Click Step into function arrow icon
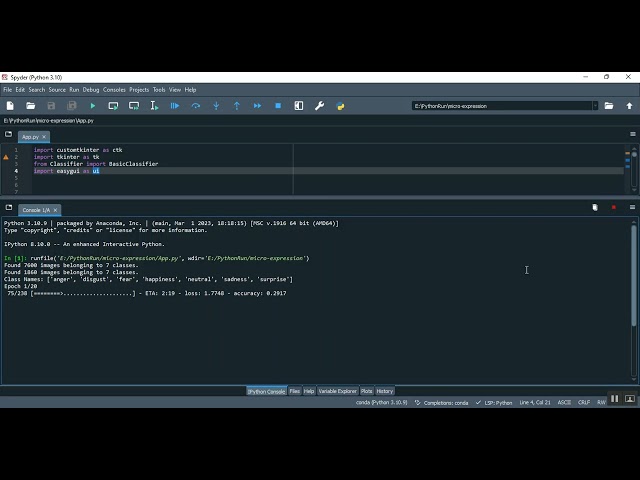The height and width of the screenshot is (480, 640). (216, 106)
